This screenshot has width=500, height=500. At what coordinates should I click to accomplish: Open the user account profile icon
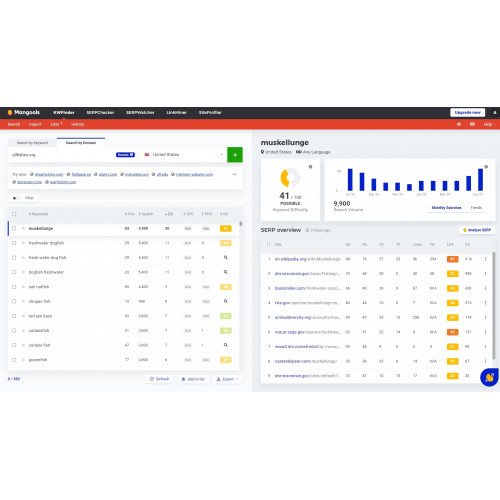tap(495, 113)
